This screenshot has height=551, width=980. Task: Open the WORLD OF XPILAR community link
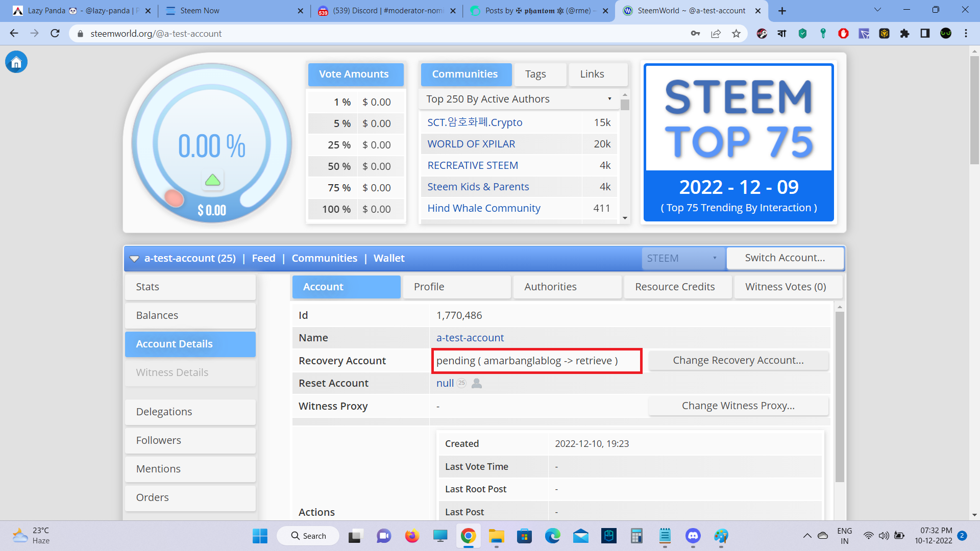[x=471, y=144]
